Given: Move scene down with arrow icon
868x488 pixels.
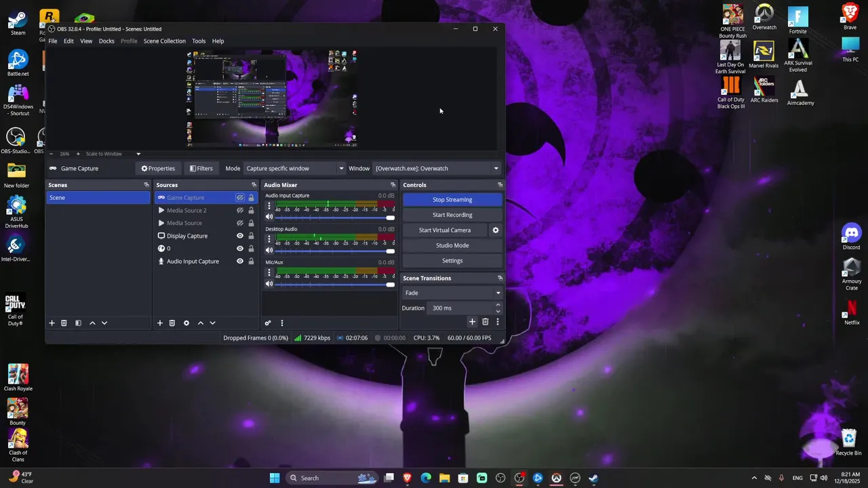Looking at the screenshot, I should pos(104,323).
